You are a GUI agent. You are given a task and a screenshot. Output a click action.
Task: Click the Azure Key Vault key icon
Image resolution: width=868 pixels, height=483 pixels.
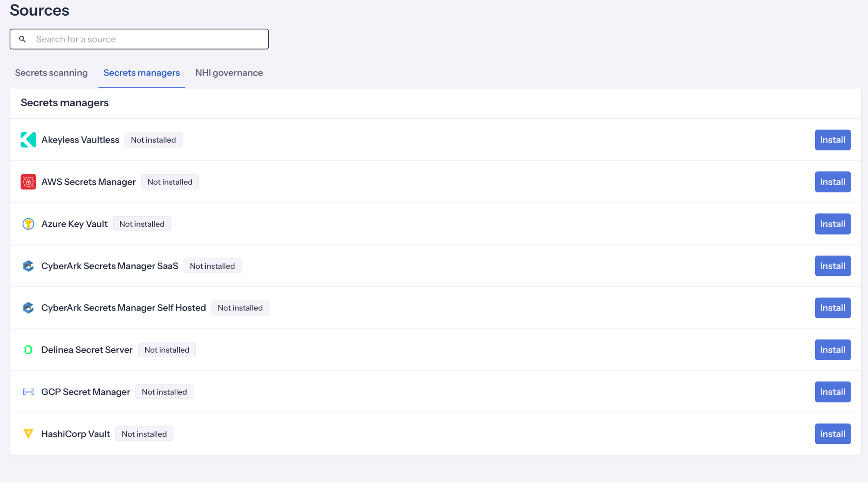pos(28,224)
